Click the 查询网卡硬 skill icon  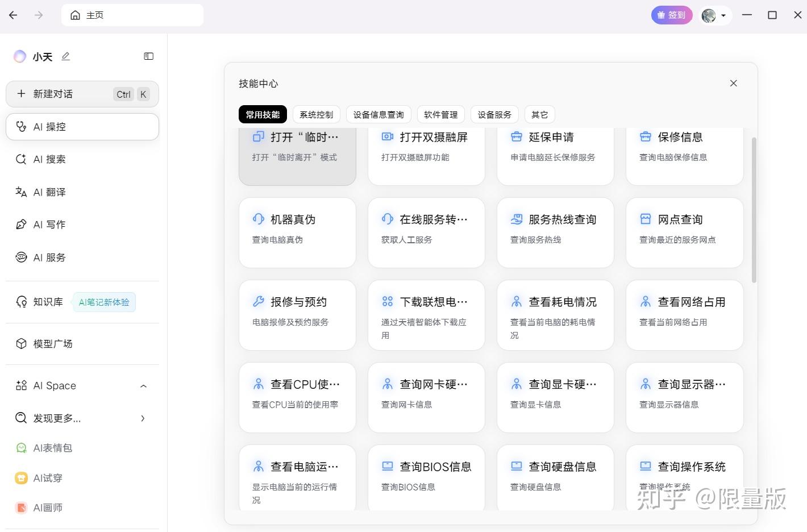coord(388,384)
